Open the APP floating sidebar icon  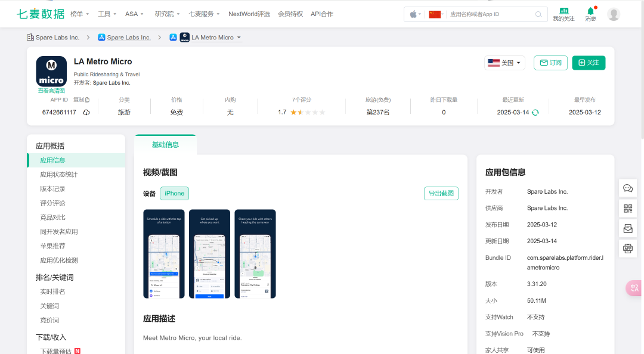pos(628,248)
